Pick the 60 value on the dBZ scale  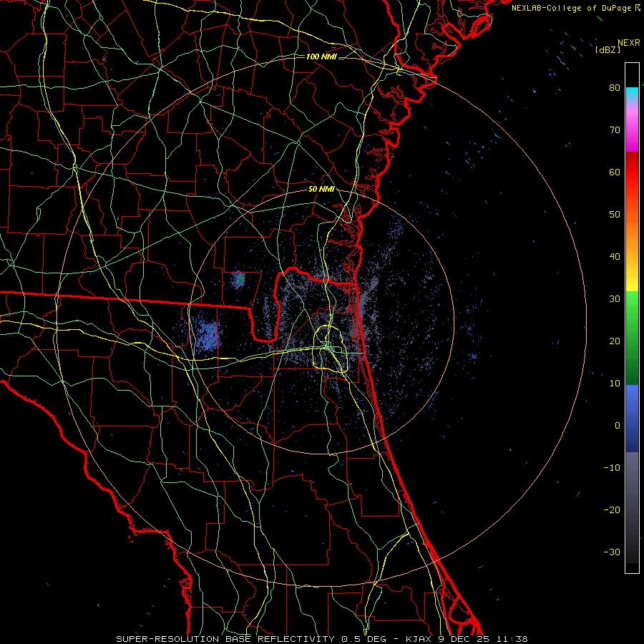(x=615, y=172)
